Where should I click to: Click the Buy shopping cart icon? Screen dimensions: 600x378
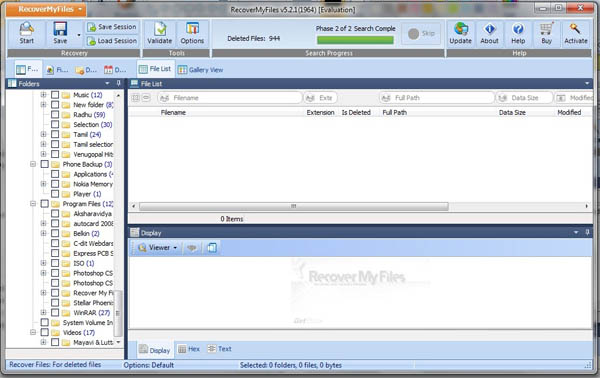546,29
